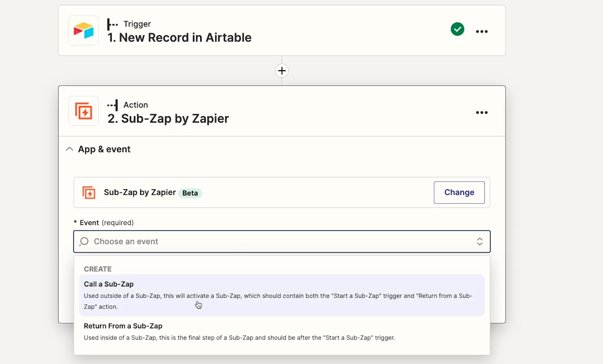Screen dimensions: 603x364
Task: Toggle the event dropdown up-down arrows
Action: click(x=480, y=241)
